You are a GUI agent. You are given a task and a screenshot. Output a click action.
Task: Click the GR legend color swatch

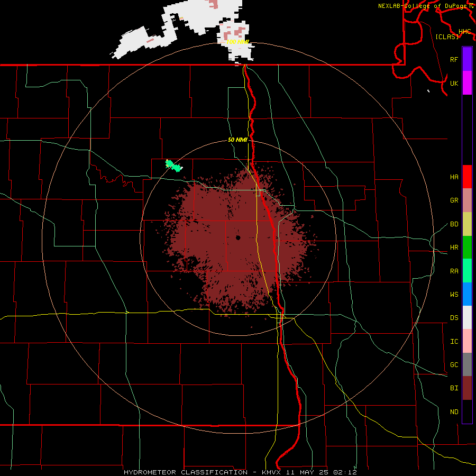[467, 200]
